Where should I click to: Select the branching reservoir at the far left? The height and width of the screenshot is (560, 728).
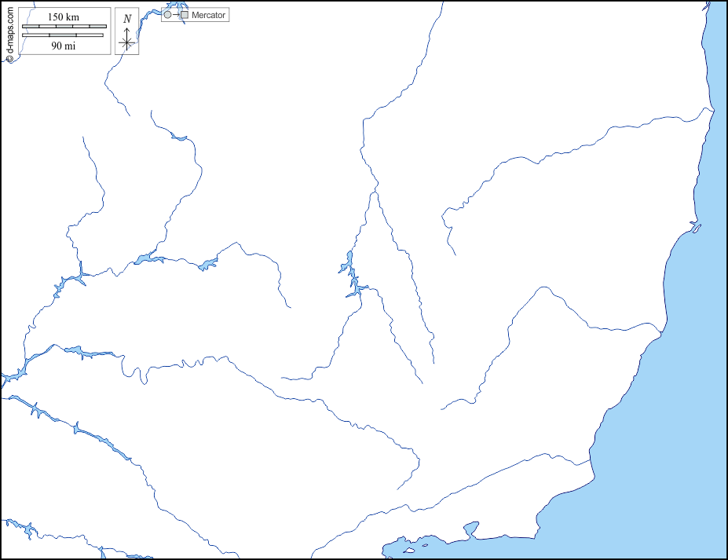coord(69,280)
